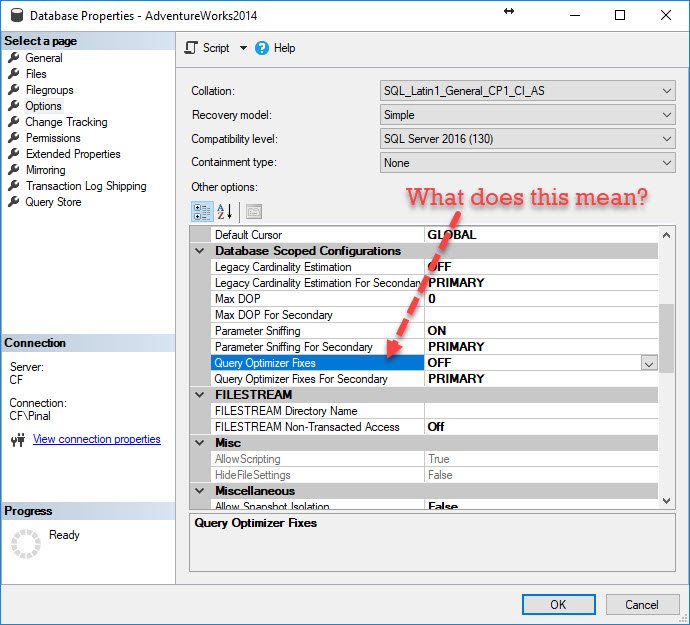The width and height of the screenshot is (690, 625).
Task: Click the wrench icon beside Files
Action: coord(14,74)
